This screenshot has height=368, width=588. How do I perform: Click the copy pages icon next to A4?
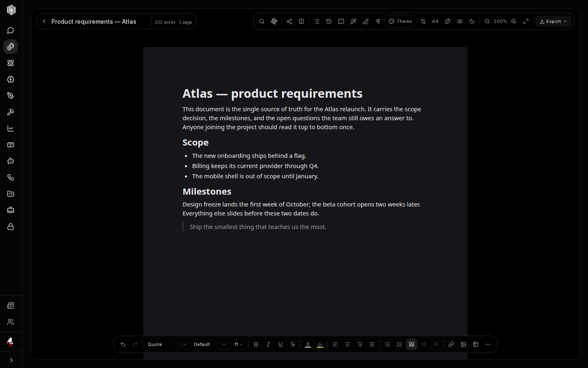448,21
